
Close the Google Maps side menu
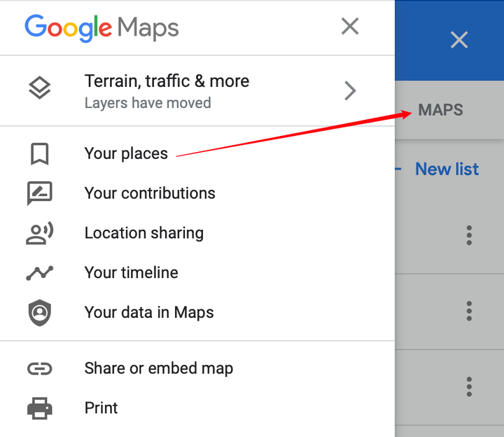click(350, 26)
